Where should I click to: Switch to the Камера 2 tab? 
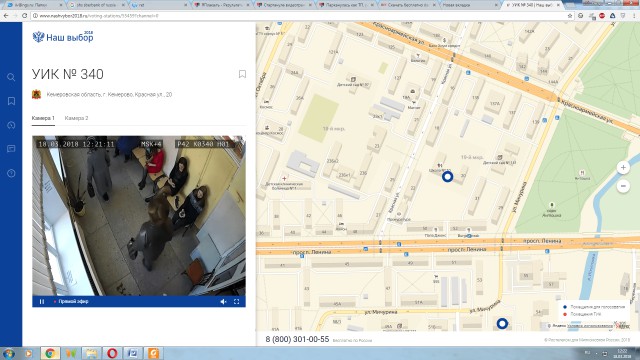[x=76, y=118]
